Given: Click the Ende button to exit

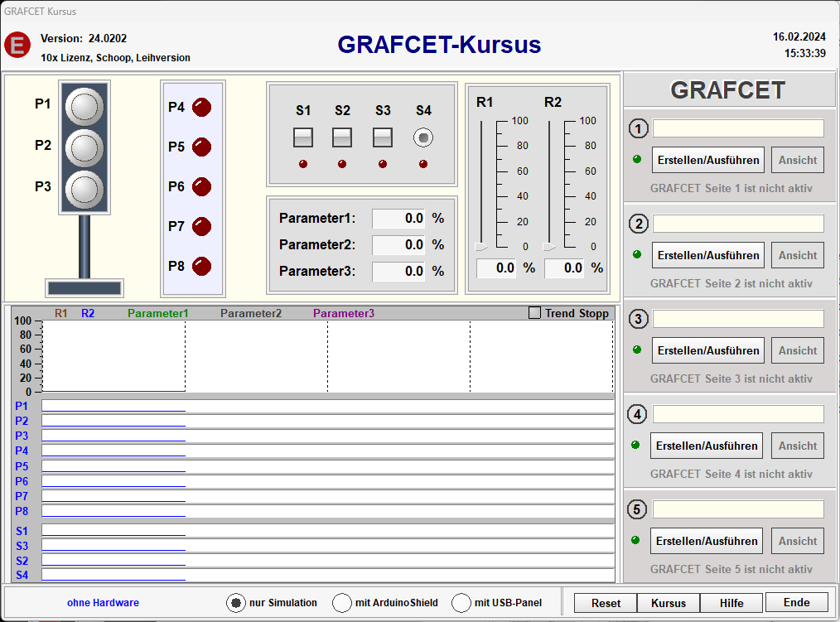Looking at the screenshot, I should click(797, 602).
